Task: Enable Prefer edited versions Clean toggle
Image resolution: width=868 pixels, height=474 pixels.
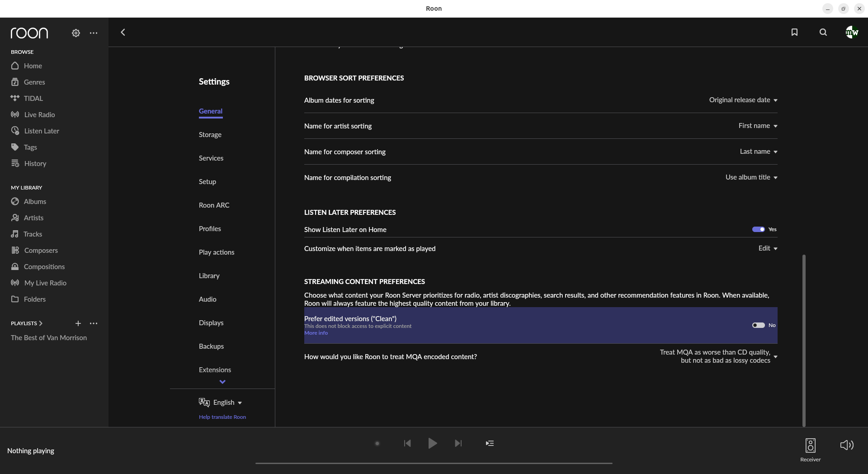Action: tap(759, 325)
